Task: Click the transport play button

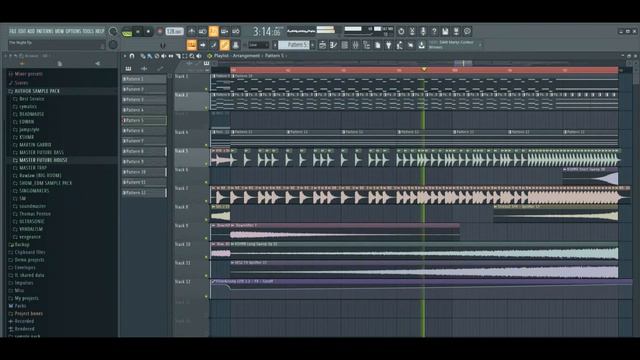Action: tap(138, 31)
